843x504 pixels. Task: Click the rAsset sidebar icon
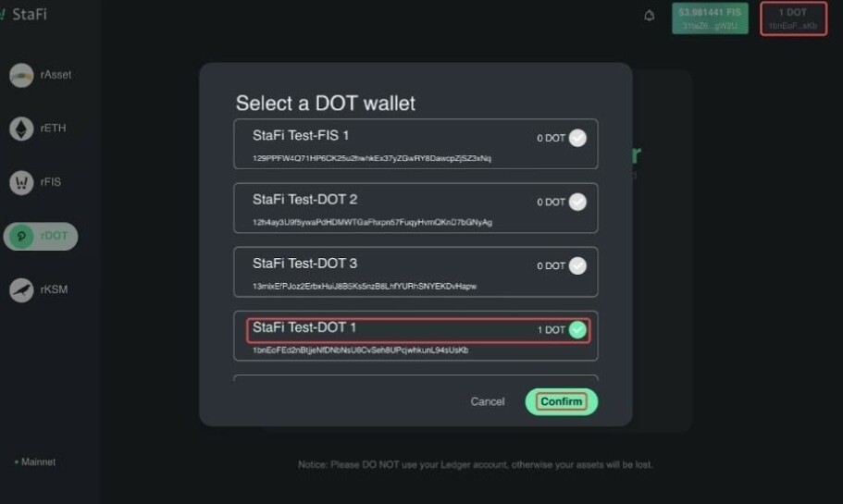pos(21,75)
